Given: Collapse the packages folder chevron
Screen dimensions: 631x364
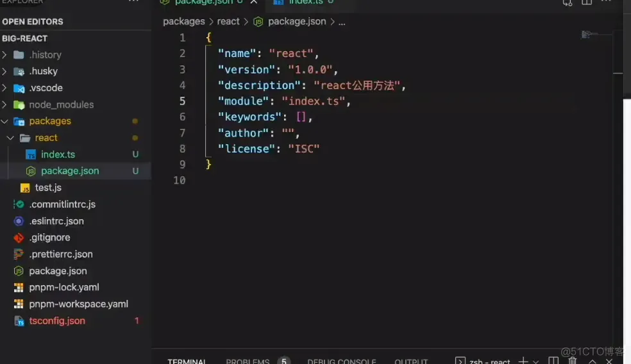Looking at the screenshot, I should click(x=4, y=121).
